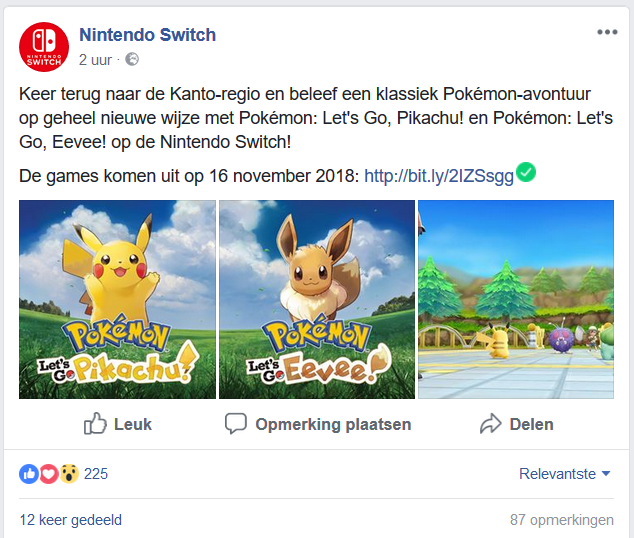Click the blue like reaction icon

point(29,473)
